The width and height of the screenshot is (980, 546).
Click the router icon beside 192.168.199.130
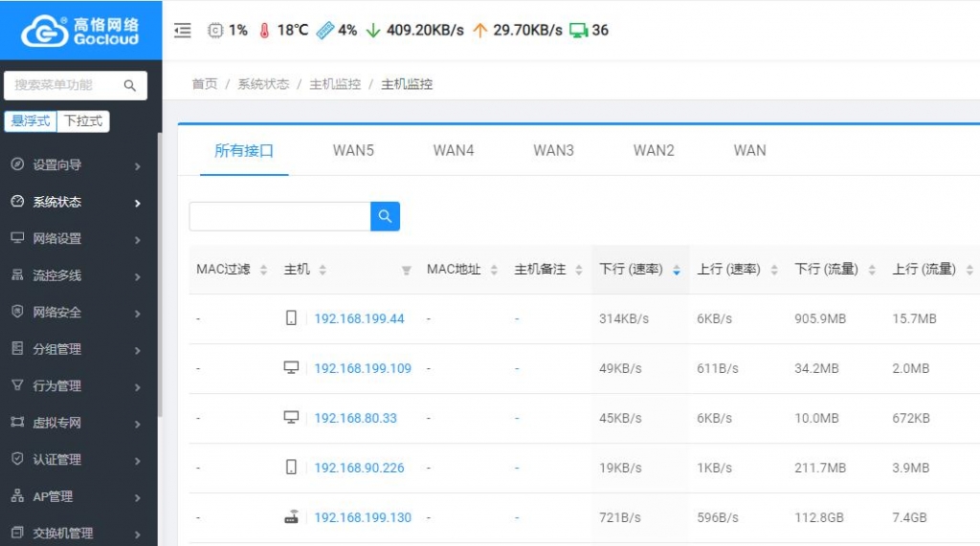point(291,517)
